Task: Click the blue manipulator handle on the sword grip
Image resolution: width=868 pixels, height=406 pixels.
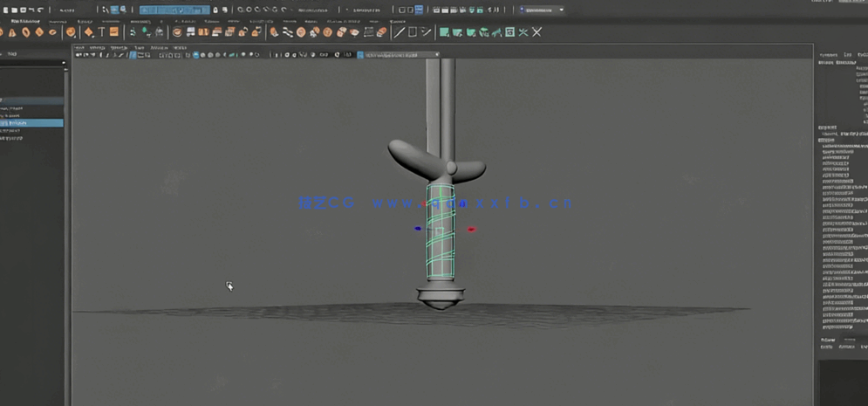Action: pos(418,228)
